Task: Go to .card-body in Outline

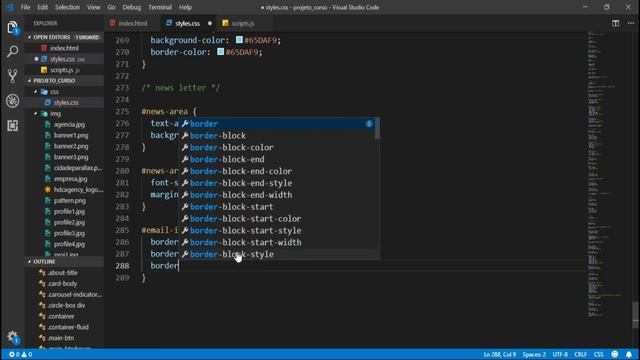Action: pyautogui.click(x=64, y=283)
